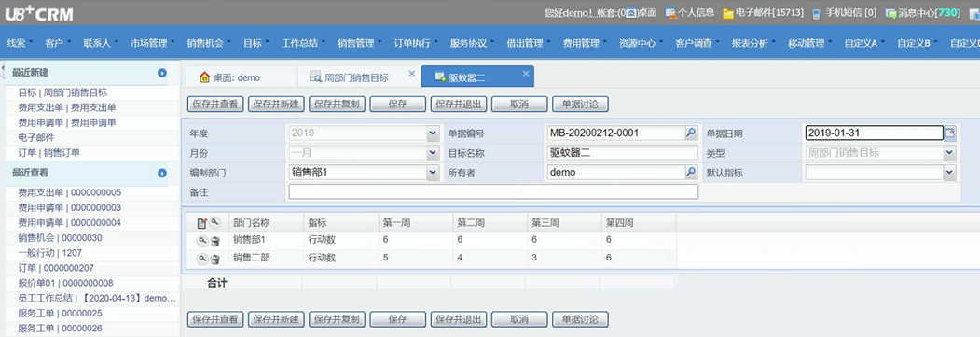Close the 周部门销售目标 tab
The width and height of the screenshot is (980, 337).
coord(411,74)
